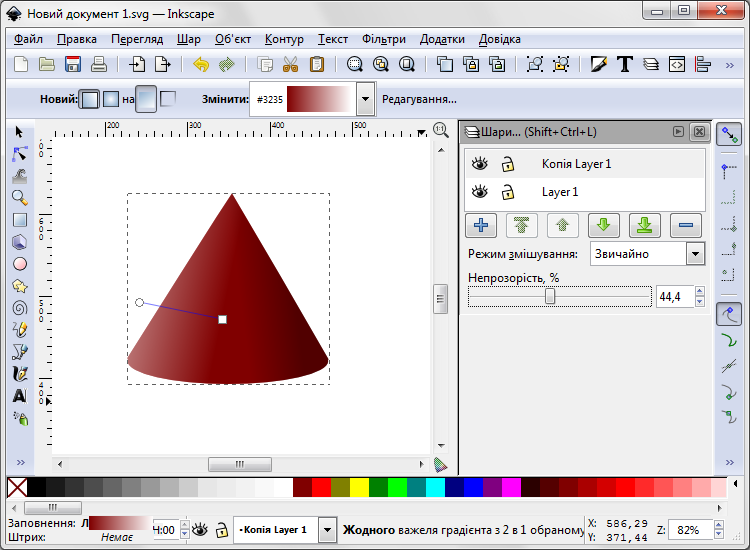Open current layer dropdown in status bar

coord(328,530)
